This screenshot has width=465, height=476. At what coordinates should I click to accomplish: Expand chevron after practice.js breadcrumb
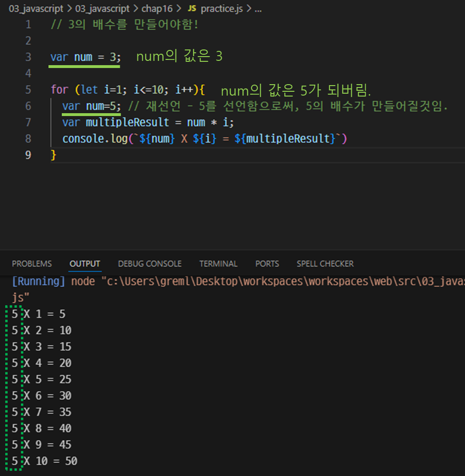(x=249, y=9)
